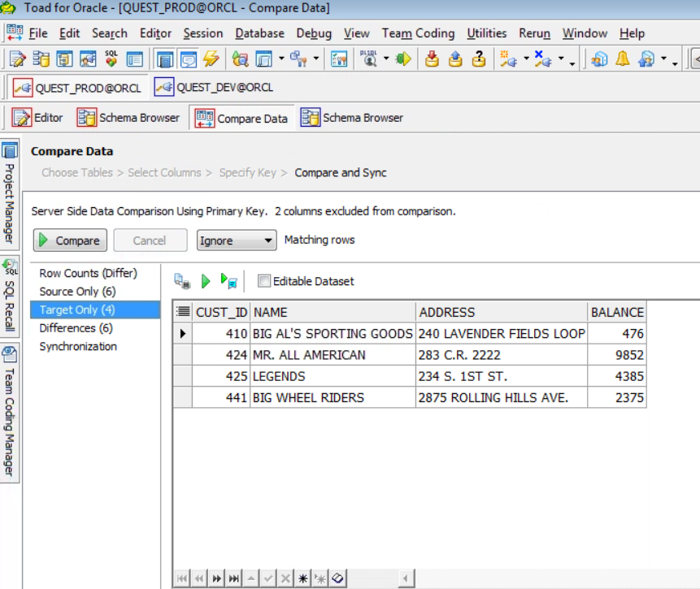Jump to last record in grid navigator
The height and width of the screenshot is (589, 700).
coord(233,578)
